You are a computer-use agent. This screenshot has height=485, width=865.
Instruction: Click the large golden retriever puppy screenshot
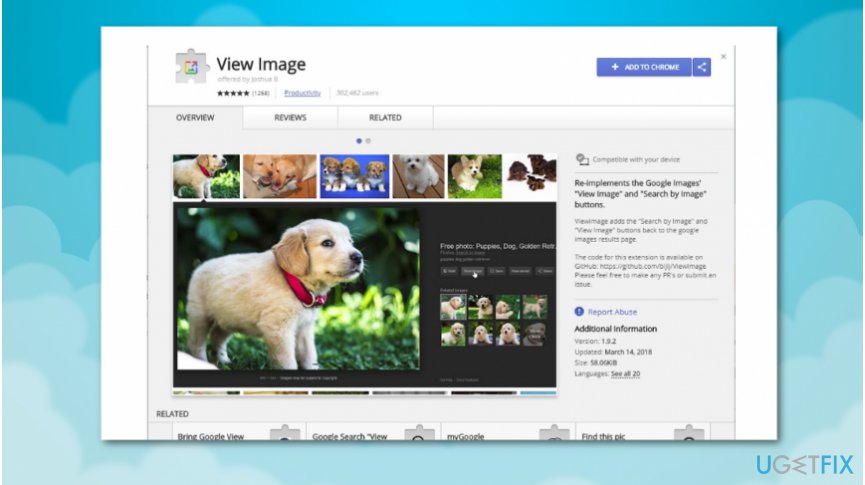(298, 289)
